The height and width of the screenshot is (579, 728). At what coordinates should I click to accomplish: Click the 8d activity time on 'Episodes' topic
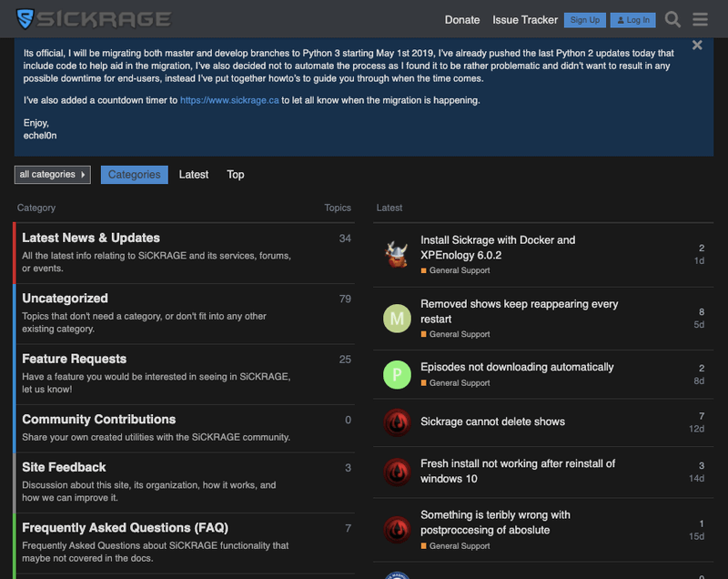point(699,381)
